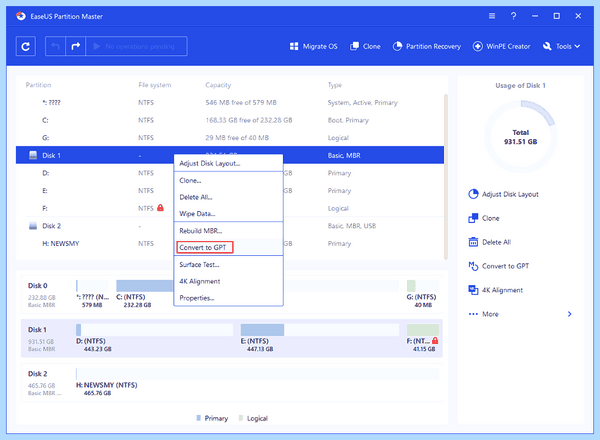The image size is (600, 440).
Task: Click the Clone icon in top toolbar
Action: [354, 46]
